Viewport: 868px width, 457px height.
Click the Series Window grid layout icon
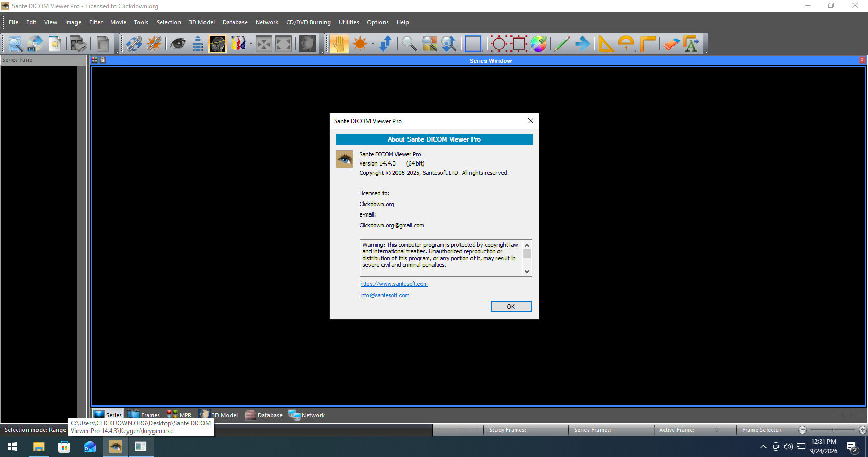point(95,60)
